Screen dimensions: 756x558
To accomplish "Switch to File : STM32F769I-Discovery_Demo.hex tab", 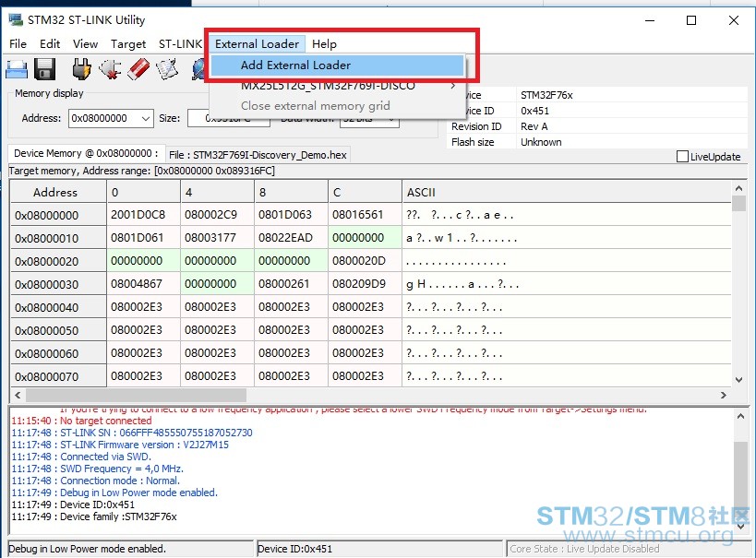I will pyautogui.click(x=258, y=155).
